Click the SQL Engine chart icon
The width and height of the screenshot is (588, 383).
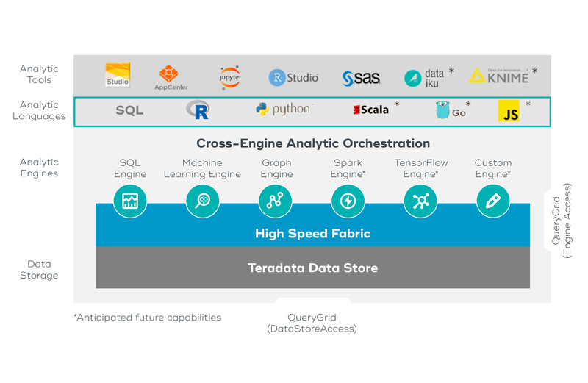point(130,201)
